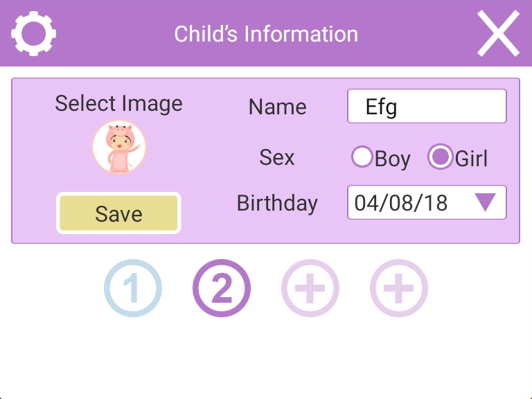Click the pig costume avatar image
The image size is (532, 399).
(119, 147)
